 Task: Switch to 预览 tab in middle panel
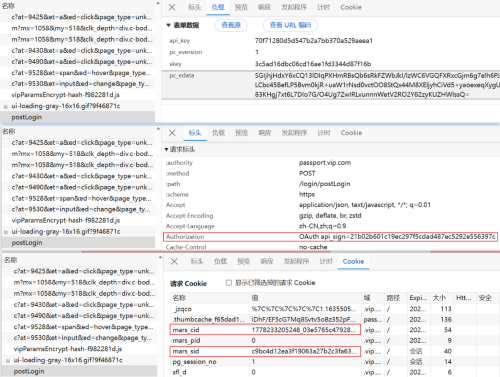coord(241,133)
